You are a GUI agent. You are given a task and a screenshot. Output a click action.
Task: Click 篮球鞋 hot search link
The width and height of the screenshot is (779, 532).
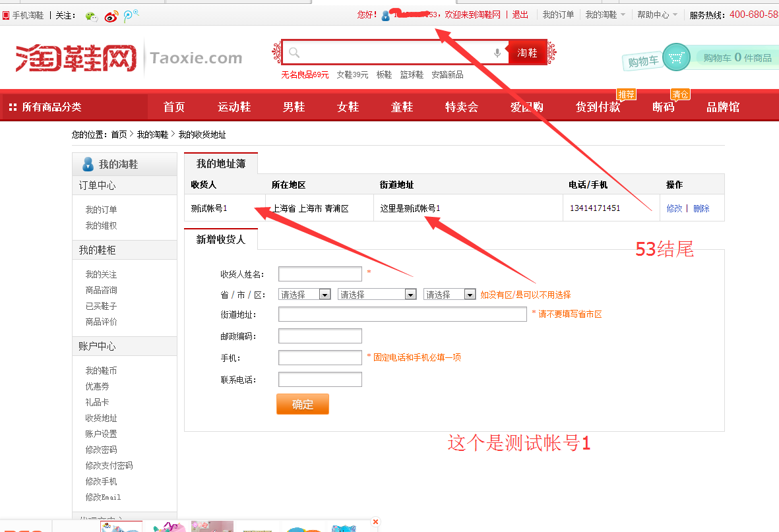(x=412, y=74)
